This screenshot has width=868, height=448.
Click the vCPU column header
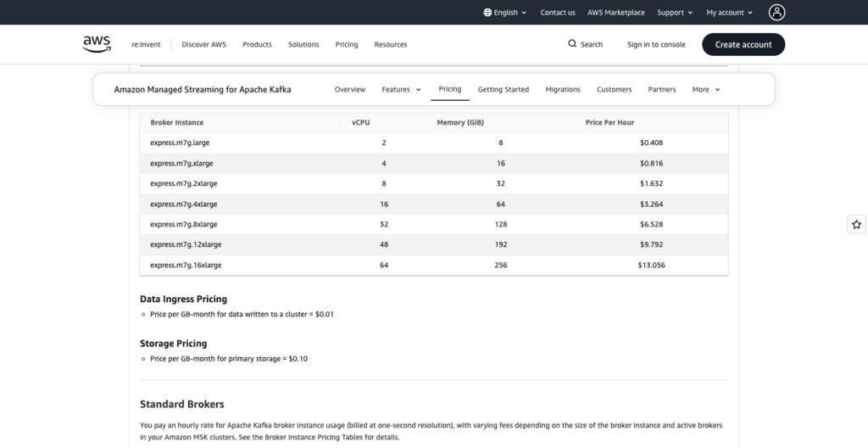361,122
